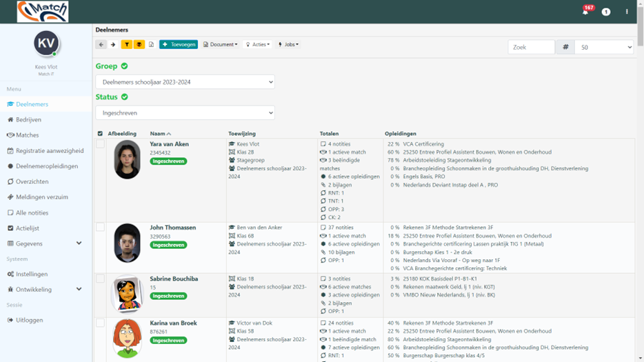Click into the Zoek search field
The height and width of the screenshot is (362, 644).
532,48
